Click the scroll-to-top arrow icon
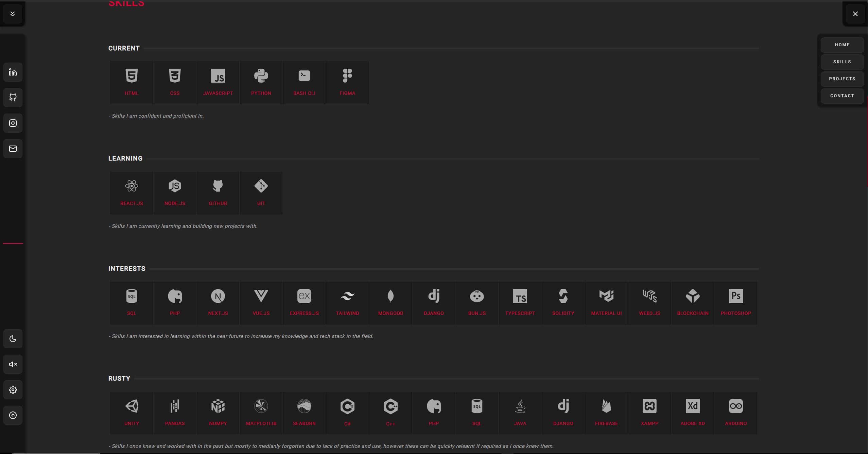This screenshot has height=454, width=868. (13, 415)
